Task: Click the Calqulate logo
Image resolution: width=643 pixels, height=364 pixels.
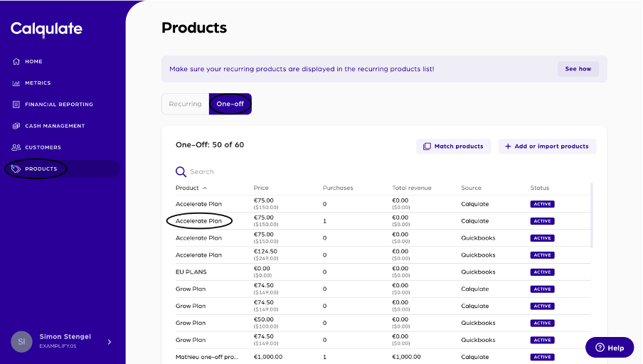Action: (x=46, y=29)
